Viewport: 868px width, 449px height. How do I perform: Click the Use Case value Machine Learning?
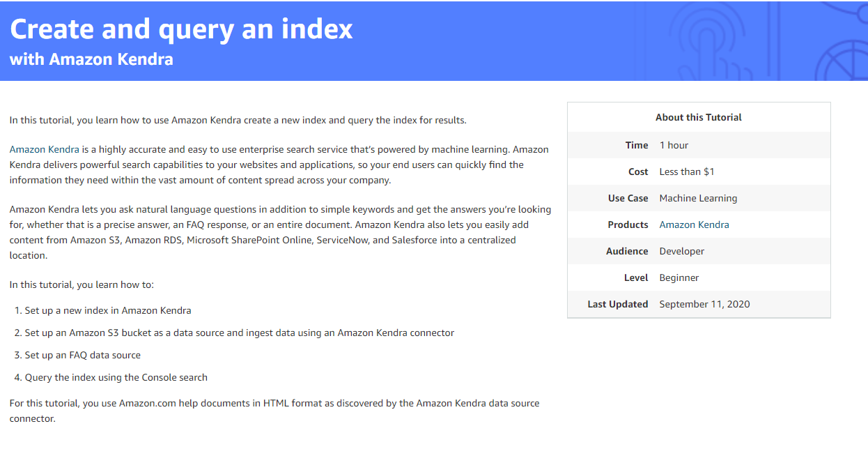pos(698,198)
